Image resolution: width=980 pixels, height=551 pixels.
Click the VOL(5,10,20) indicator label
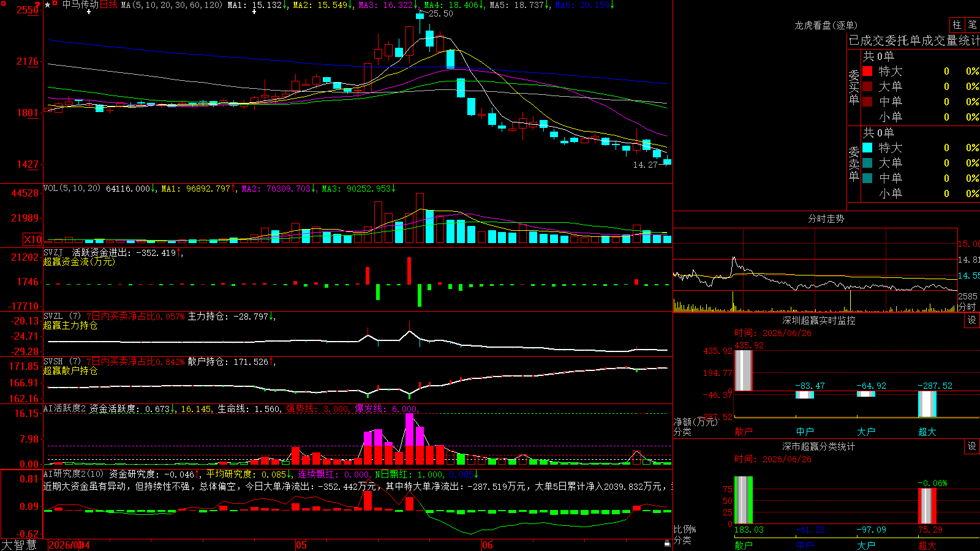coord(72,189)
